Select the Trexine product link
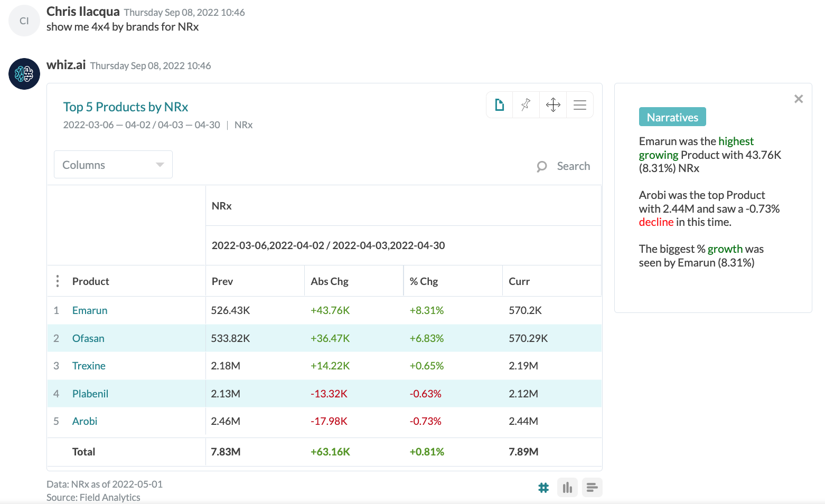 click(89, 366)
